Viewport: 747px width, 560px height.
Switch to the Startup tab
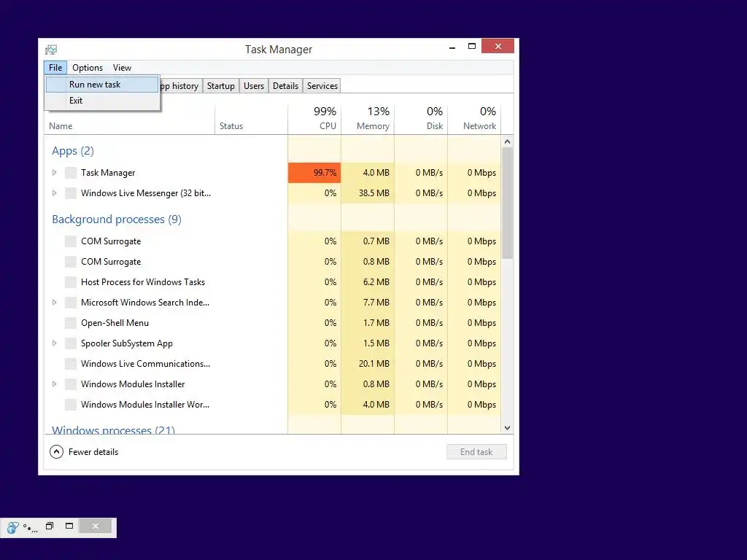(221, 86)
